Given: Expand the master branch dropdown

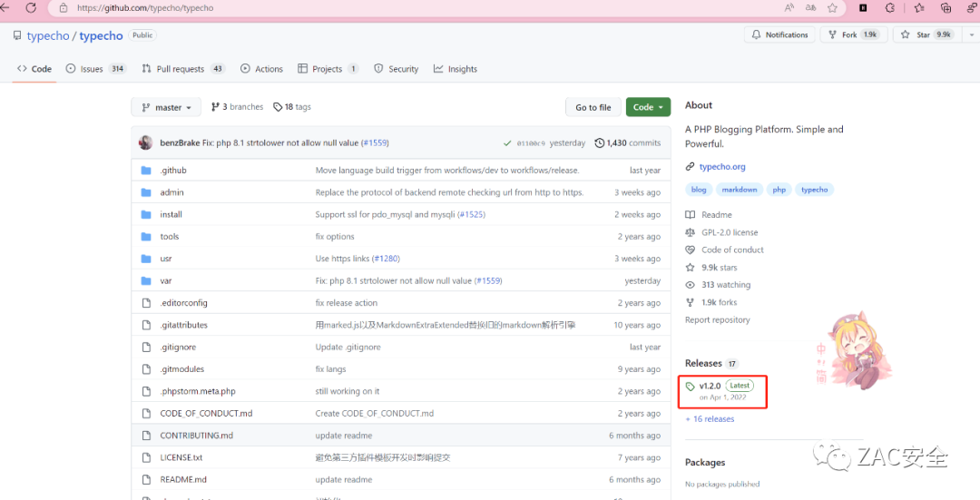Looking at the screenshot, I should pyautogui.click(x=167, y=107).
